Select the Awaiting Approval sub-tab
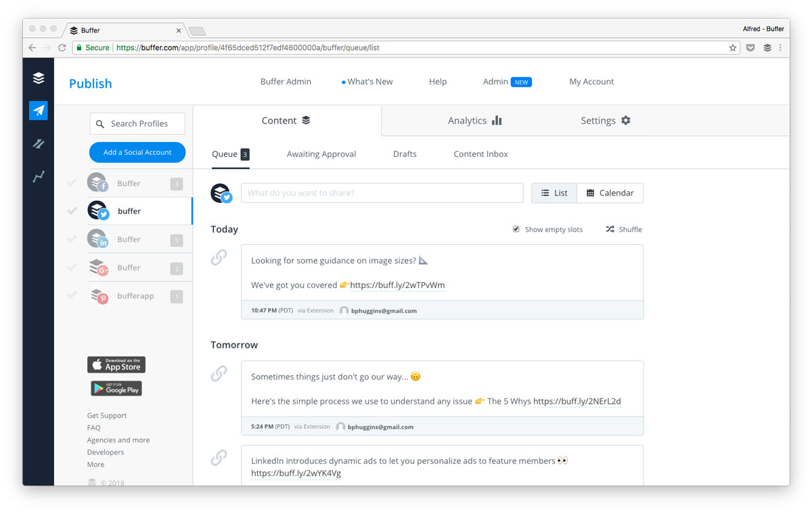This screenshot has height=512, width=812. pyautogui.click(x=321, y=154)
